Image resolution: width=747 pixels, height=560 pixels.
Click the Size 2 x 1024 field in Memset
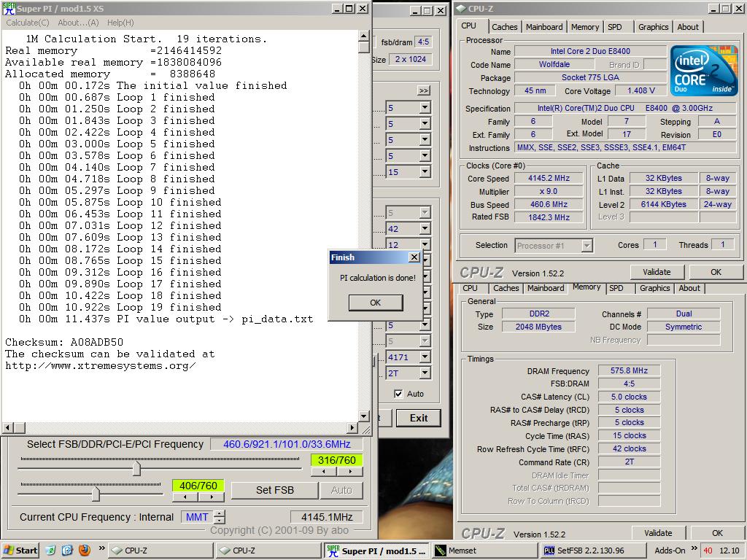pyautogui.click(x=410, y=60)
